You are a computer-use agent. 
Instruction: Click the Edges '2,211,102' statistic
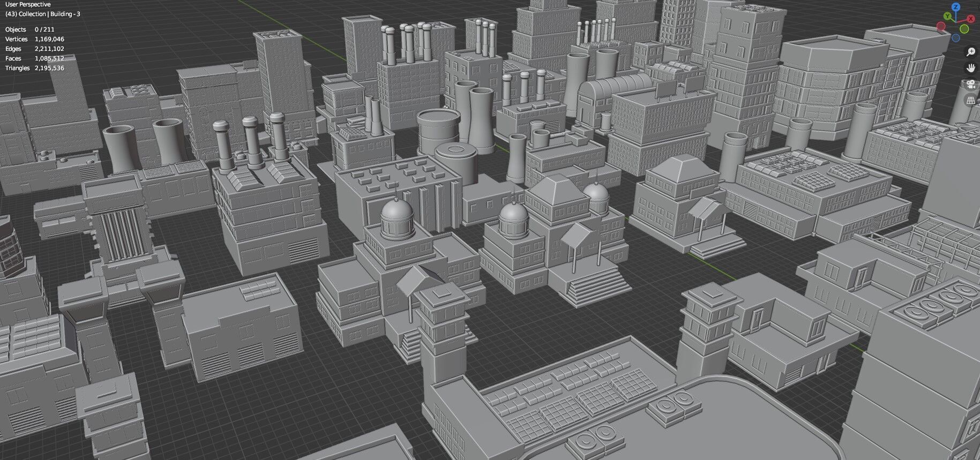[49, 49]
